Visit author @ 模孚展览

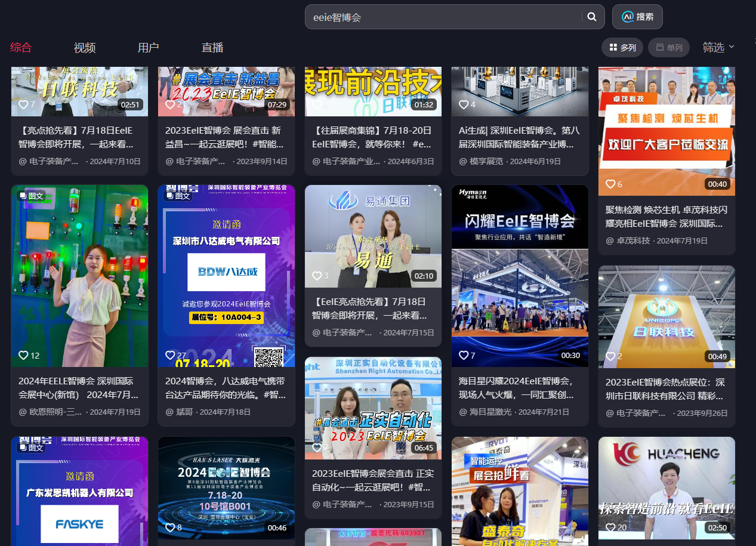(481, 161)
